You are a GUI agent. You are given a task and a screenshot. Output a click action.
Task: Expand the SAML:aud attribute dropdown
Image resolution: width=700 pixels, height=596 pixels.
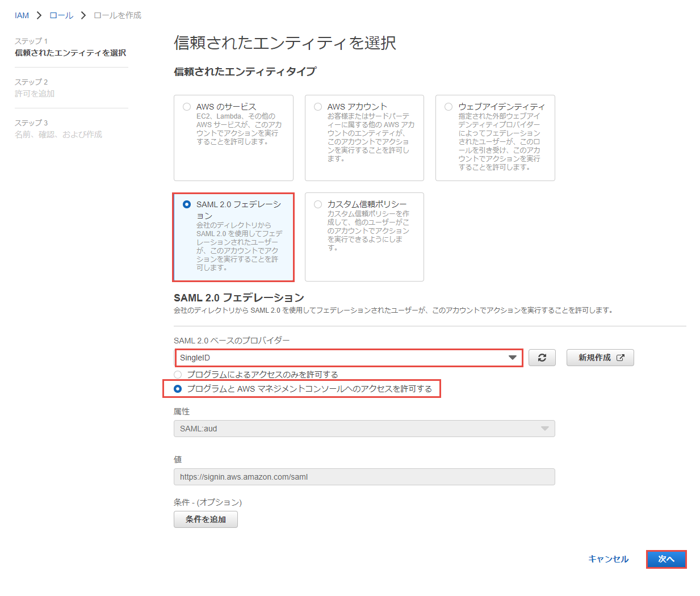point(364,429)
